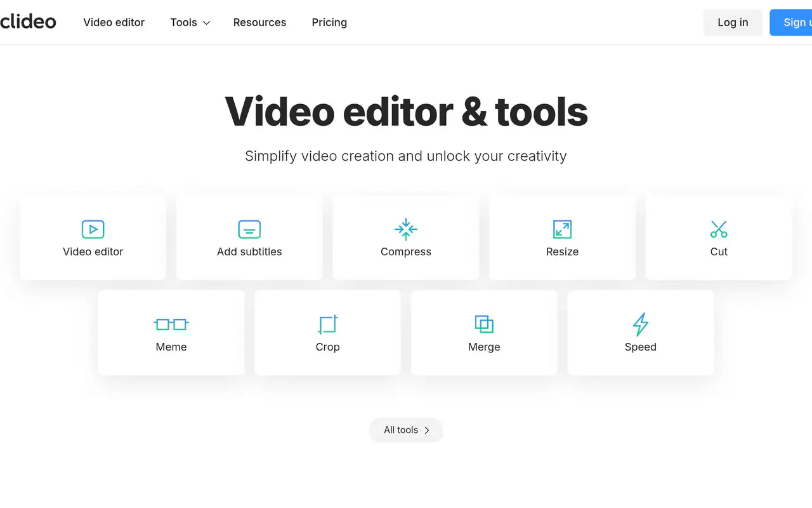The width and height of the screenshot is (812, 508).
Task: Expand the Tools dropdown menu
Action: 190,22
